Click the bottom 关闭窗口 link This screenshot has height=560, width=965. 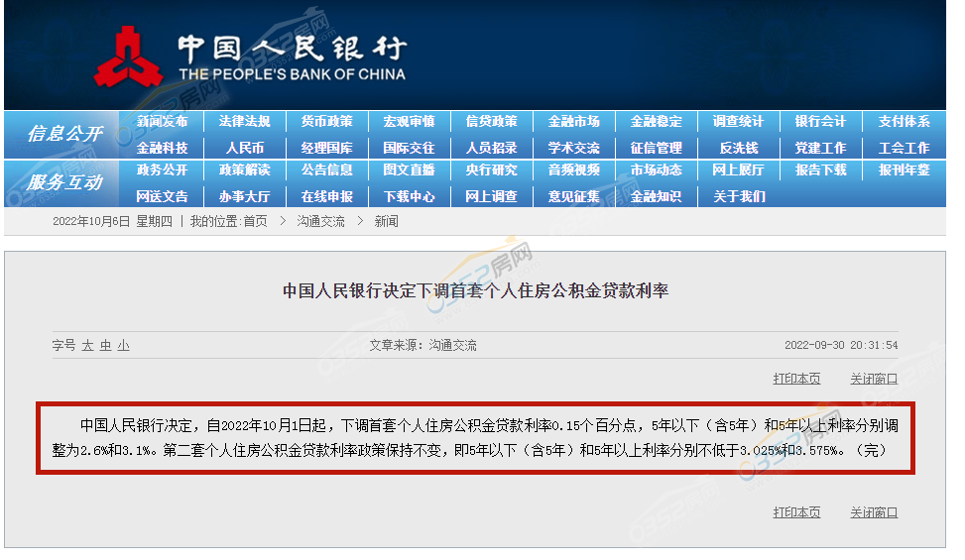(x=873, y=512)
